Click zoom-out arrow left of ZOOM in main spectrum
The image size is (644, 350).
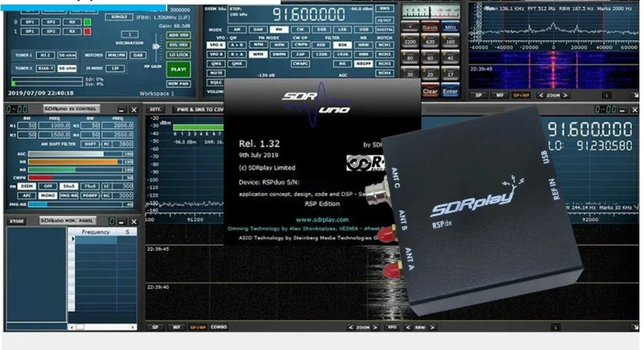point(350,327)
